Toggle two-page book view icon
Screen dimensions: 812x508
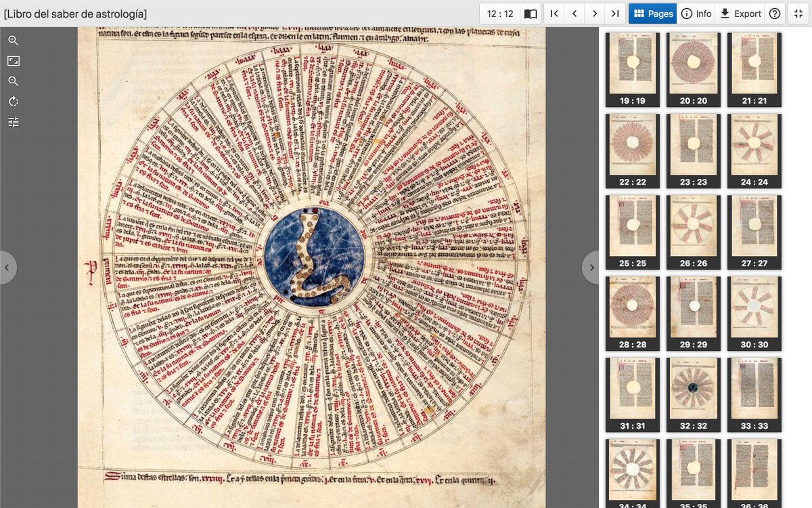531,14
